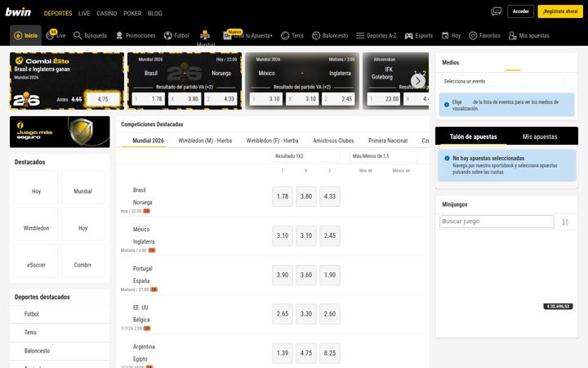The height and width of the screenshot is (368, 588).
Task: Pick España win odds 1.90
Action: click(x=330, y=275)
